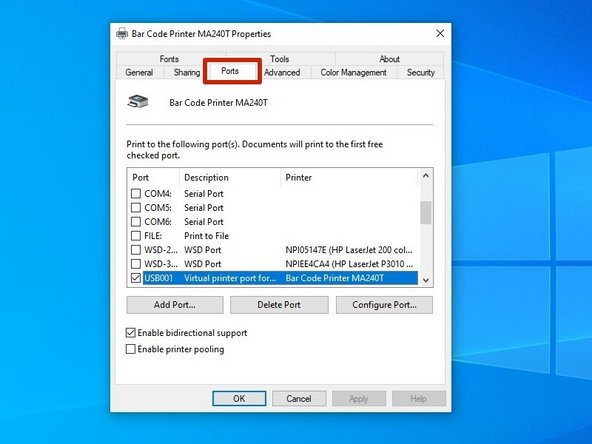Viewport: 592px width, 444px height.
Task: Switch to the Tools tab
Action: click(x=279, y=59)
